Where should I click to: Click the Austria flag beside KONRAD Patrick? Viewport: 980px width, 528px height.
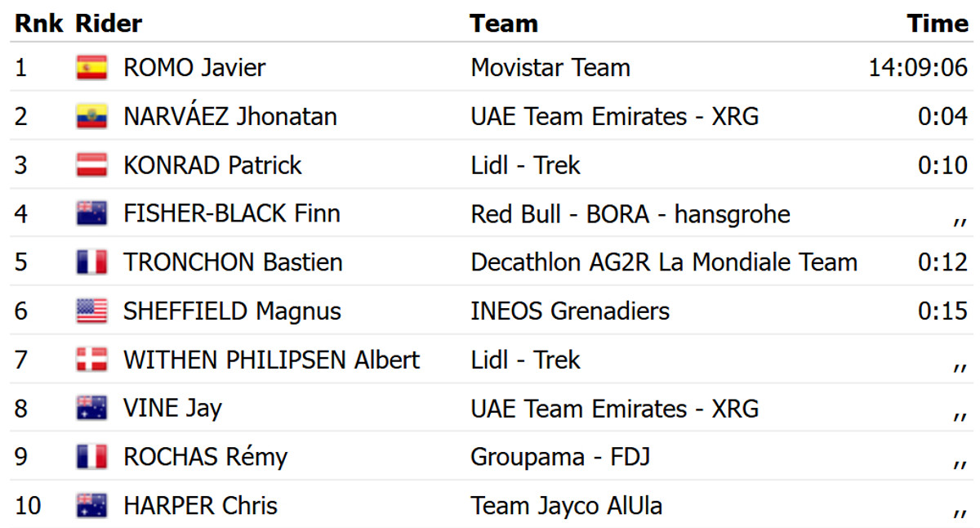[91, 165]
